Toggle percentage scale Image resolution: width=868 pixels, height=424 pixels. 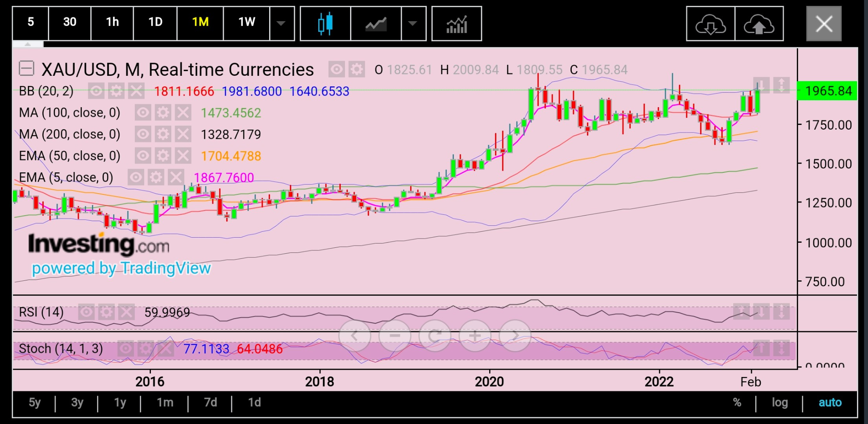737,402
